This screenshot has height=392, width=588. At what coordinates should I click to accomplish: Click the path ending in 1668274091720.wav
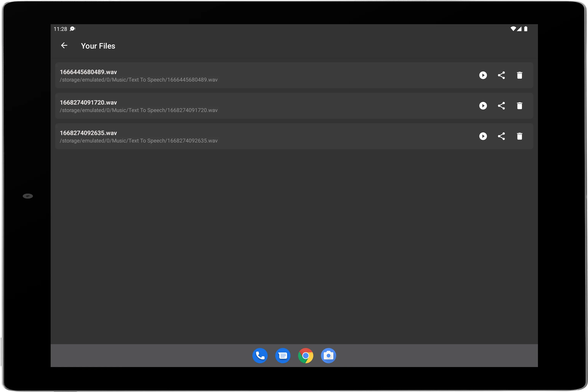[x=139, y=110]
